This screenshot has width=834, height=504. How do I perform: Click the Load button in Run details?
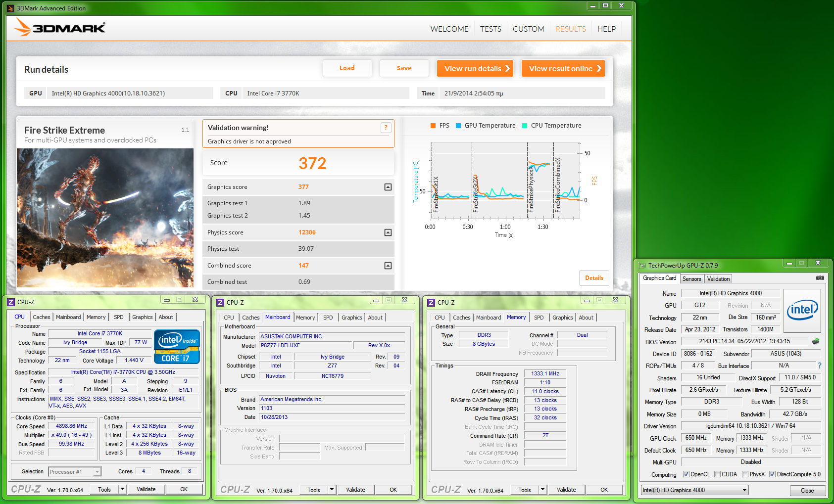point(347,68)
